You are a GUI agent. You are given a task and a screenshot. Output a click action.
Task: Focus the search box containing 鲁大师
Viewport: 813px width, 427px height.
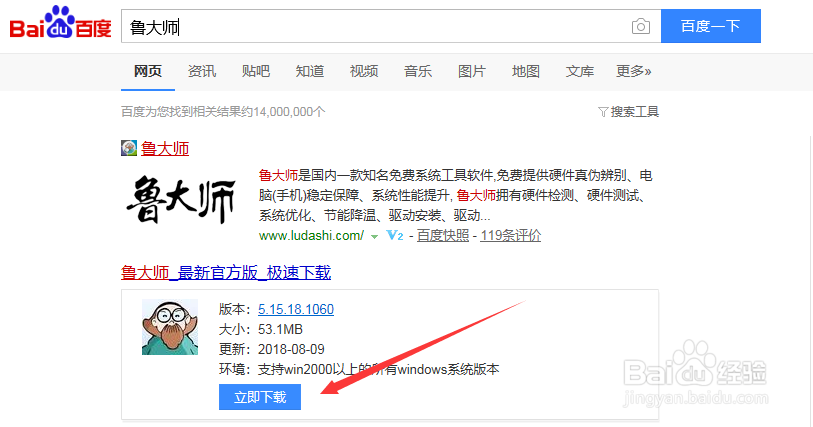(x=391, y=26)
